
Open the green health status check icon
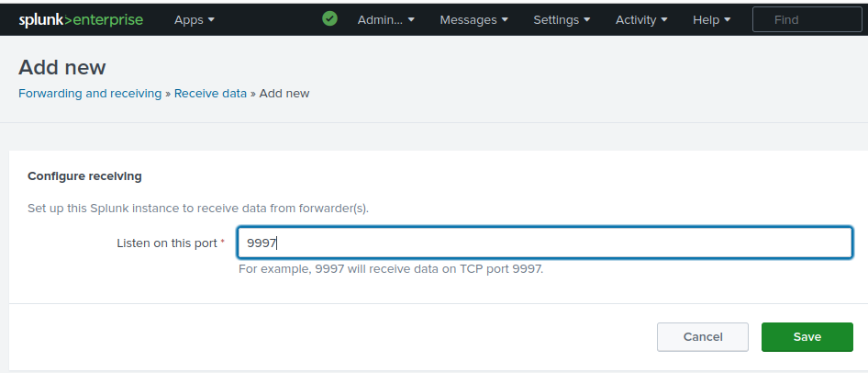[330, 19]
